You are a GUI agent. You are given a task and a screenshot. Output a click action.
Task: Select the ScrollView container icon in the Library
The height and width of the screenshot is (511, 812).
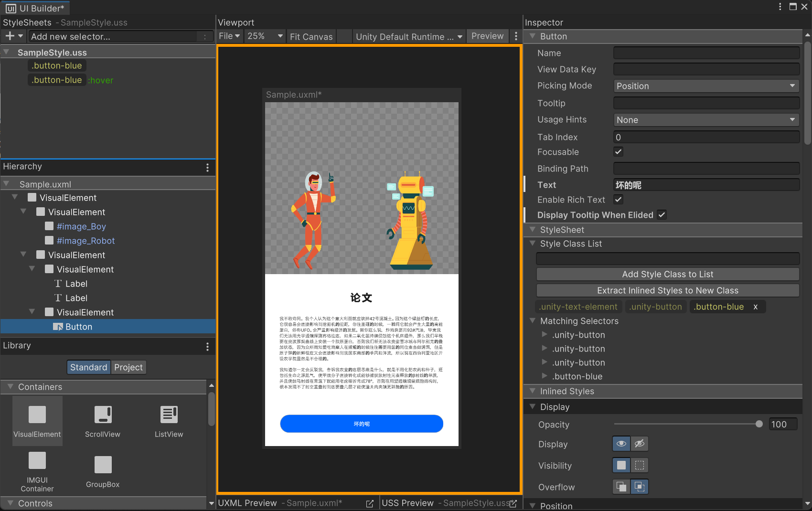[x=102, y=415]
